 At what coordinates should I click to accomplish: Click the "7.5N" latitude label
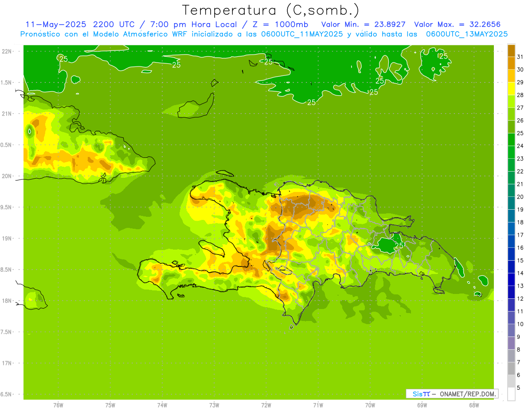tap(6, 332)
